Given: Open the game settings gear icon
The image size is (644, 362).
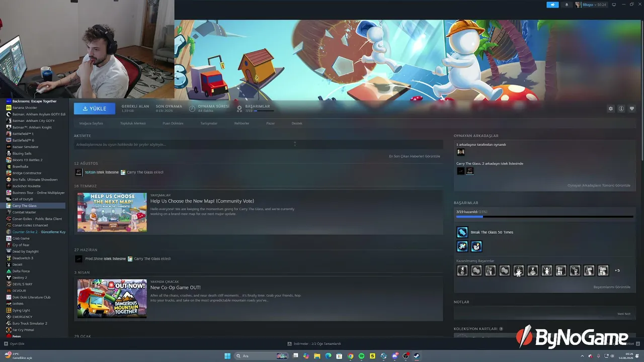Looking at the screenshot, I should [611, 109].
